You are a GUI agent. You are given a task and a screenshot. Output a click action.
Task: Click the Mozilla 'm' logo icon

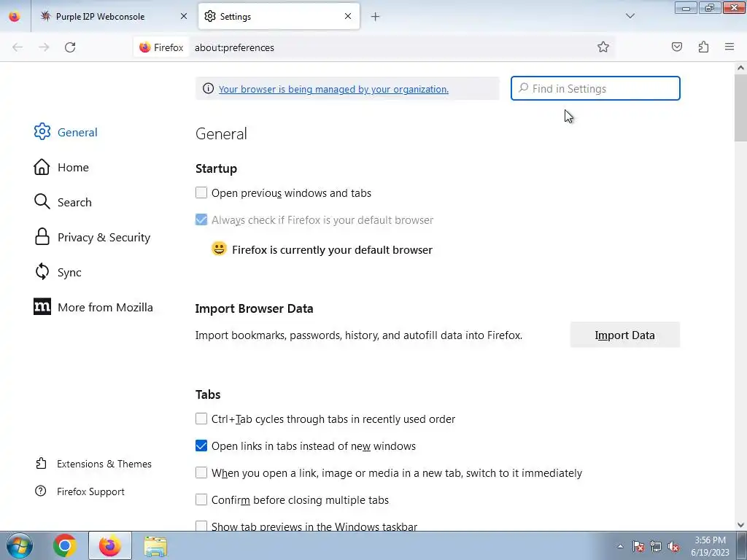pos(42,307)
